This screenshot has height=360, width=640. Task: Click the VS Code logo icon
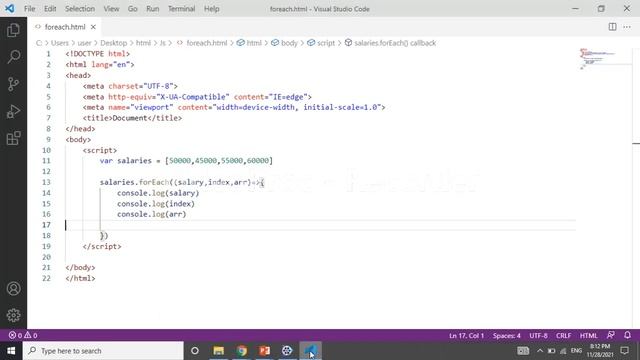tap(9, 8)
